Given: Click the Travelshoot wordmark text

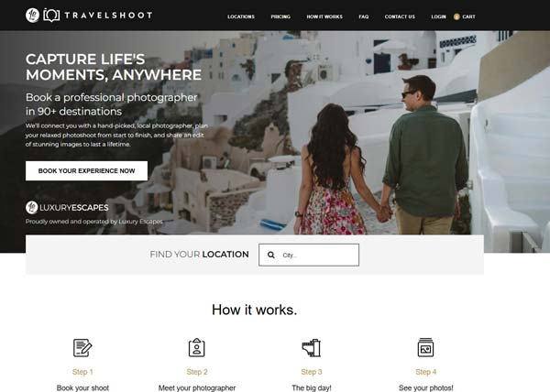Looking at the screenshot, I should click(x=108, y=16).
